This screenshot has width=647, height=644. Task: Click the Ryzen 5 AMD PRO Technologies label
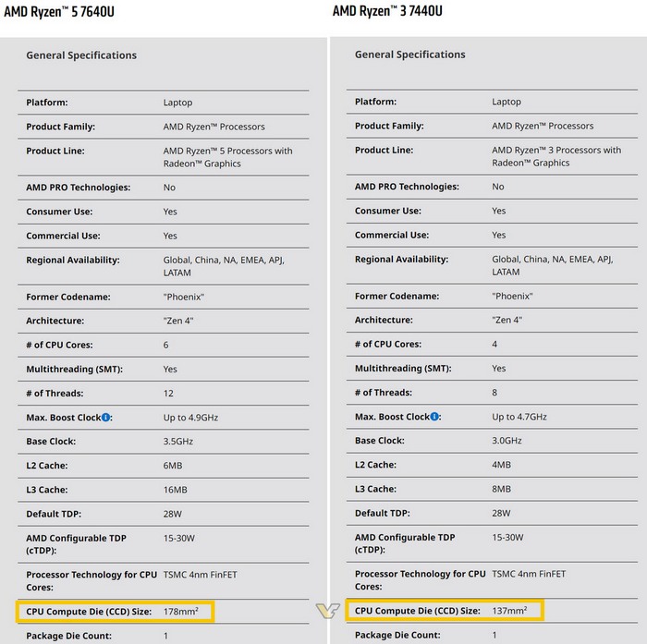pyautogui.click(x=79, y=188)
